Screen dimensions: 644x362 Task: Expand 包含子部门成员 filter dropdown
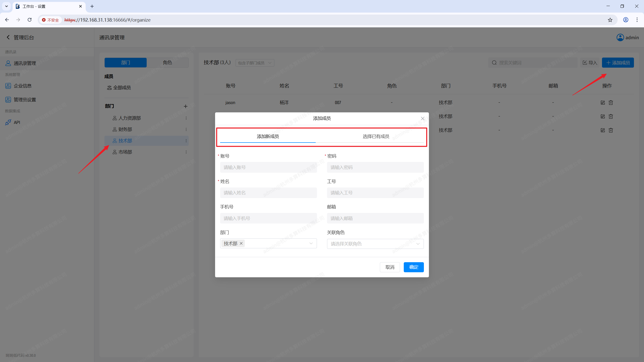click(x=255, y=63)
